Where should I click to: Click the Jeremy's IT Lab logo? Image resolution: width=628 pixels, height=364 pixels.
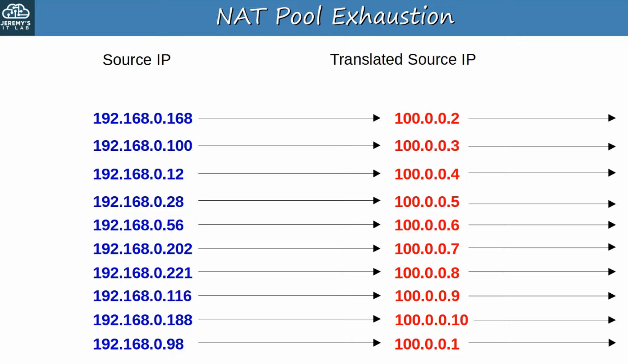(x=17, y=17)
